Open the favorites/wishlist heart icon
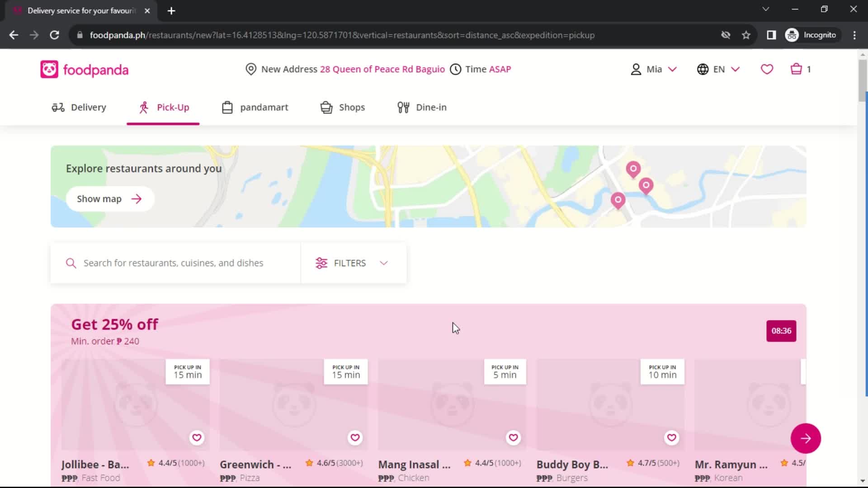Viewport: 868px width, 488px height. pos(767,69)
